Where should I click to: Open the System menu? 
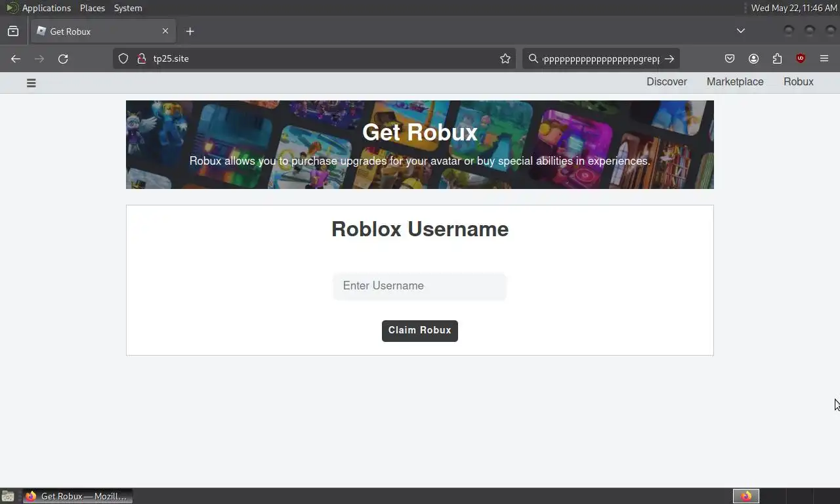128,8
